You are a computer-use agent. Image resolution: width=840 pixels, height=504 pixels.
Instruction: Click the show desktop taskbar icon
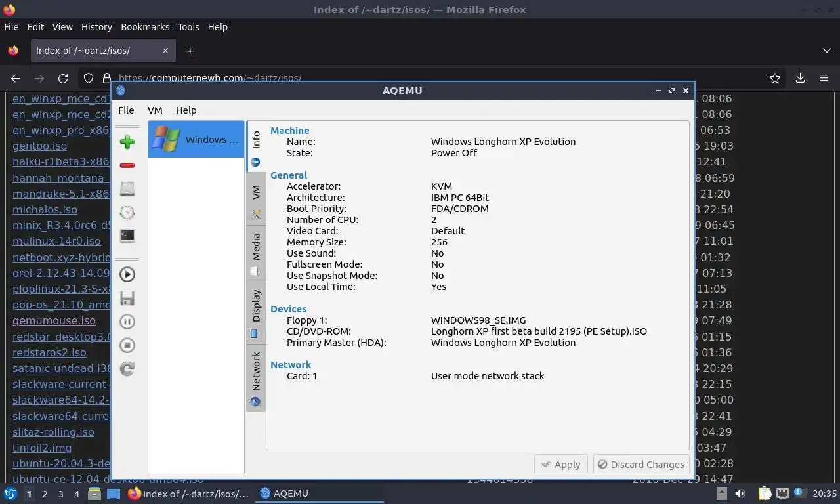click(114, 493)
